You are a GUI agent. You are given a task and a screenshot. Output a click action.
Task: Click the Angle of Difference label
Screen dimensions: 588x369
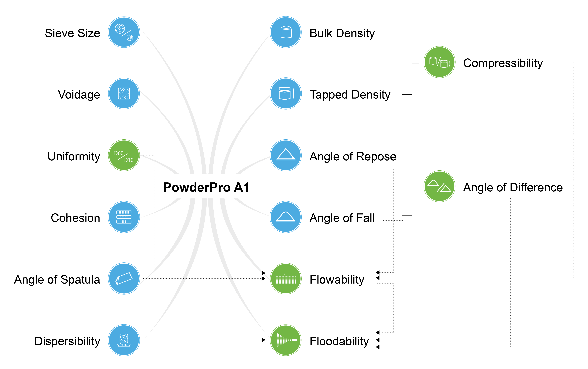click(513, 188)
